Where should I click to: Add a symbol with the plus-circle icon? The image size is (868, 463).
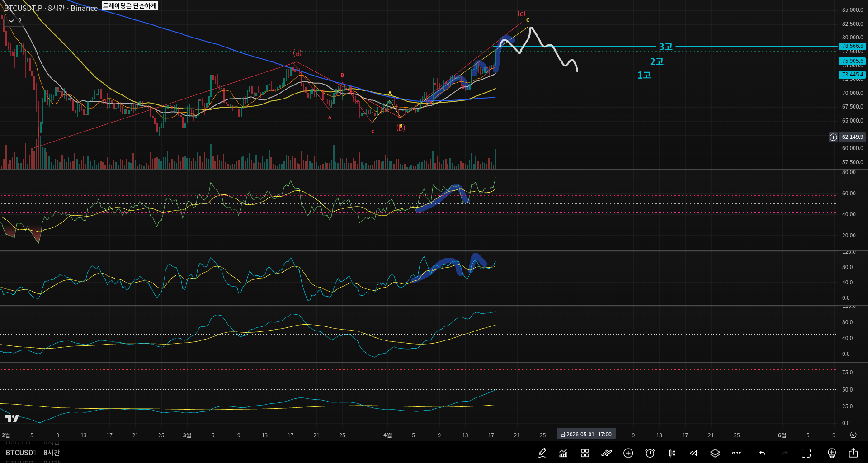(x=628, y=453)
